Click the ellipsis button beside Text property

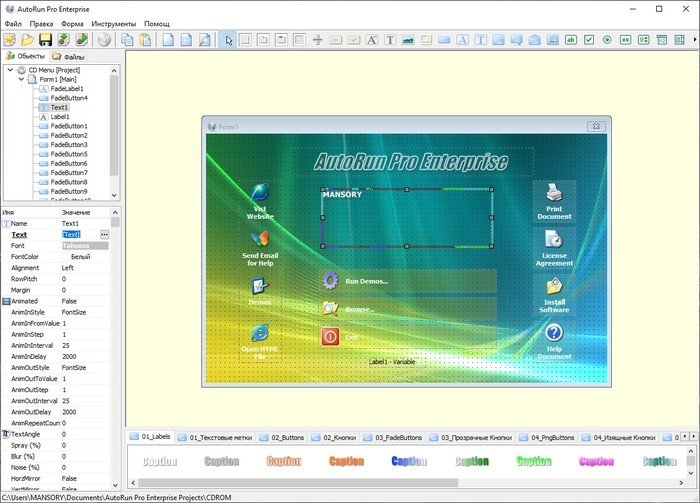(x=104, y=235)
